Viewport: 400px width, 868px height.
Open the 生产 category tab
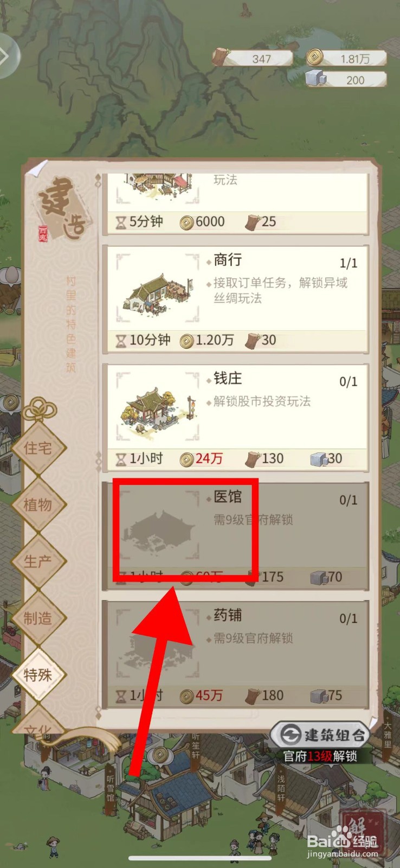(x=38, y=561)
